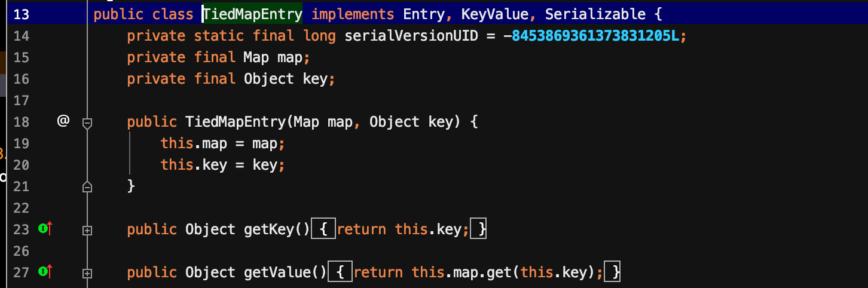The height and width of the screenshot is (288, 868).
Task: Click the serialVersionUID numeric value
Action: pyautogui.click(x=595, y=36)
